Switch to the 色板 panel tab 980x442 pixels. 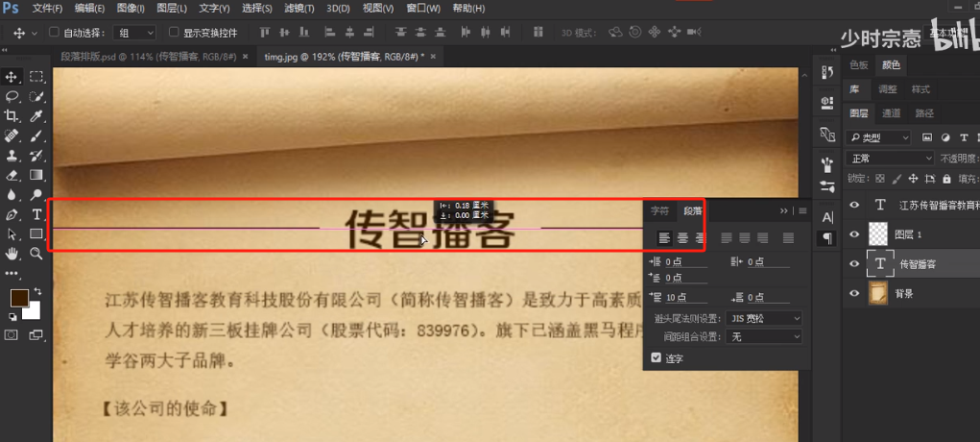[859, 64]
